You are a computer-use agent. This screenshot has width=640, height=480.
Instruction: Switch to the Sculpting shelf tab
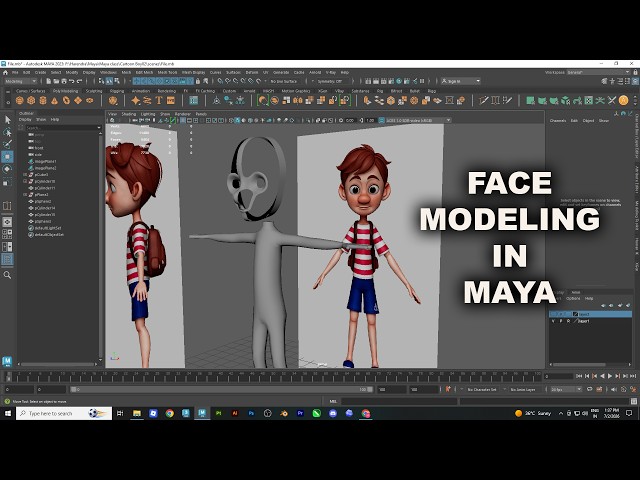[94, 91]
